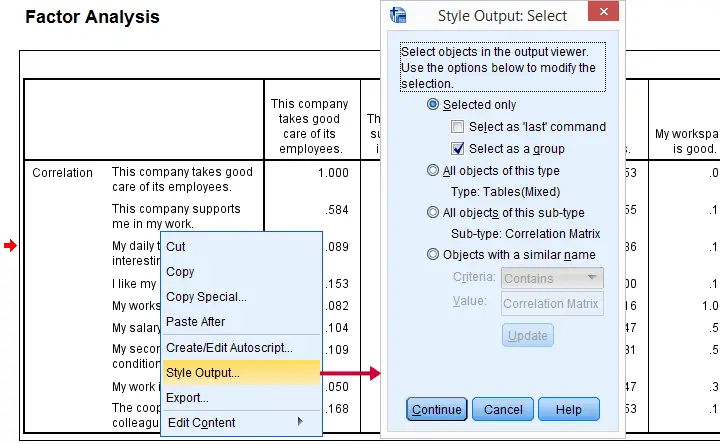Close the Style Output: Select dialog

(x=603, y=11)
